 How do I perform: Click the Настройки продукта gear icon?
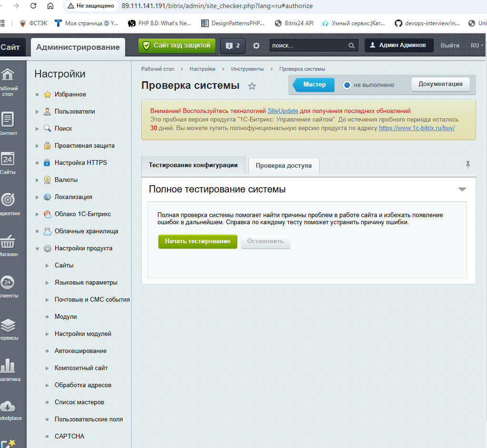[x=48, y=248]
